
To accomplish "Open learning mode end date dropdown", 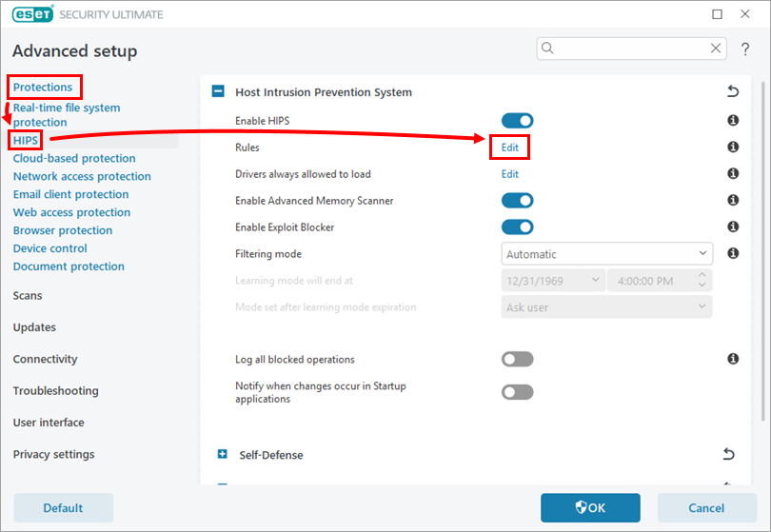I will pos(553,280).
